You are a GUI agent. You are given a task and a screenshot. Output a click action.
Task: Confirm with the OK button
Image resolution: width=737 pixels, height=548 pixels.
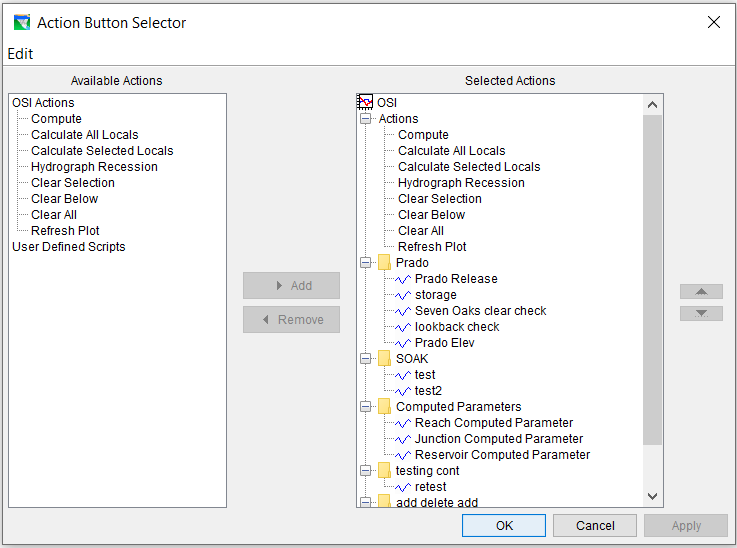(x=504, y=525)
